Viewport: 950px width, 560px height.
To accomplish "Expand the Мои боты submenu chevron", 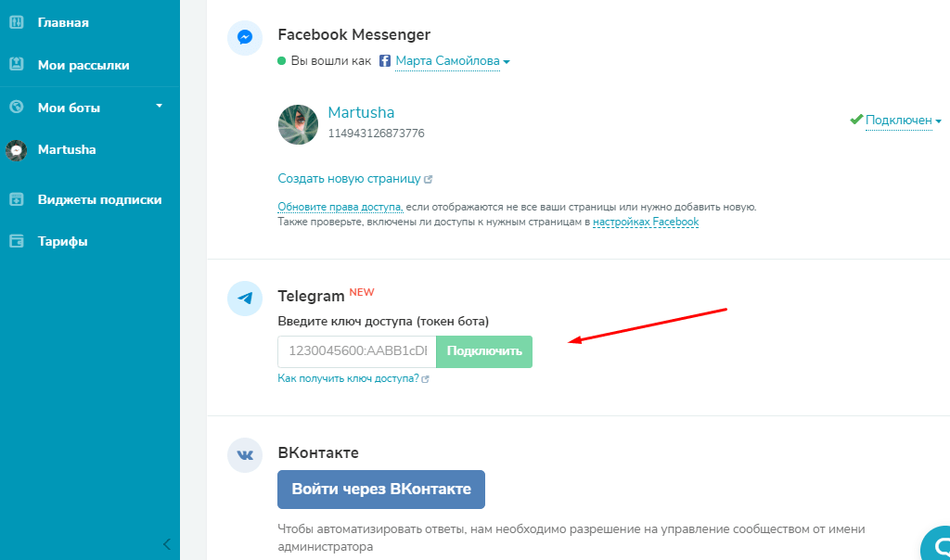I will (x=157, y=107).
